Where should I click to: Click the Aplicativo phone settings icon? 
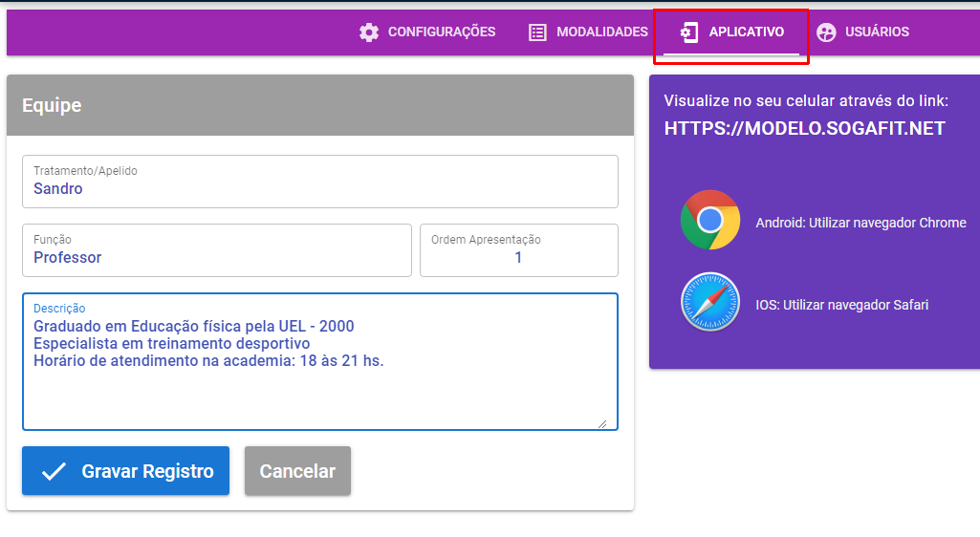[x=688, y=32]
